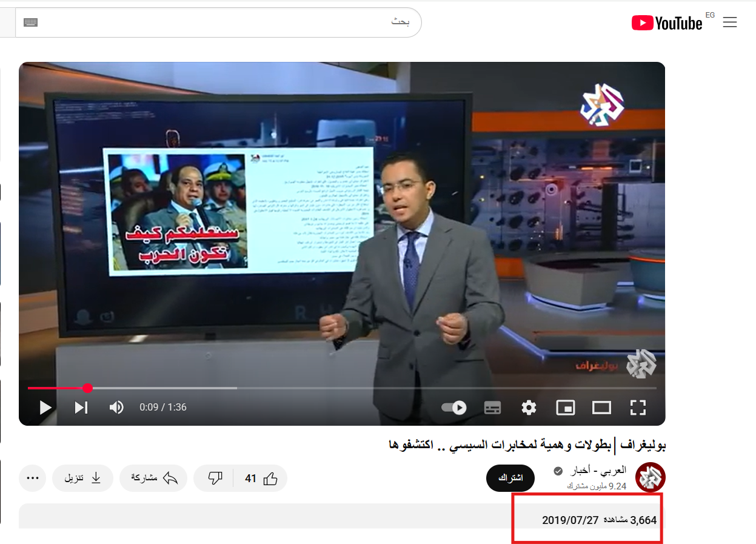Click the channel avatar thumbnail
756x544 pixels.
[650, 477]
